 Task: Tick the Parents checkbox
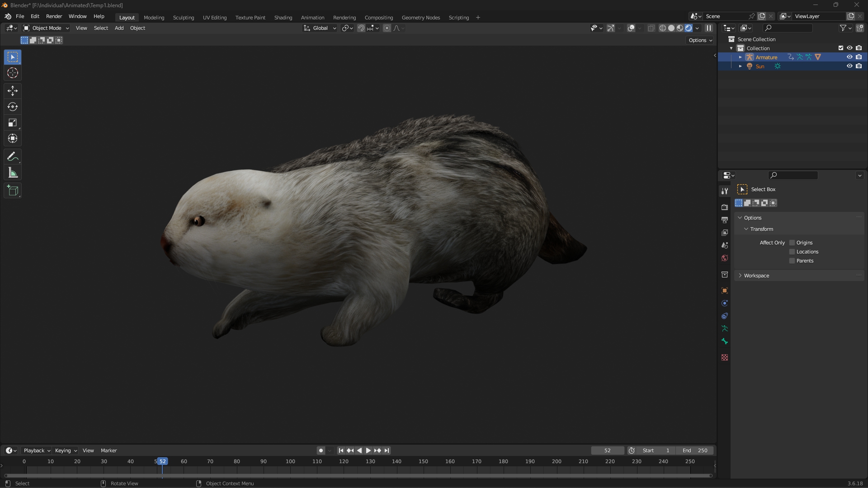(x=792, y=261)
